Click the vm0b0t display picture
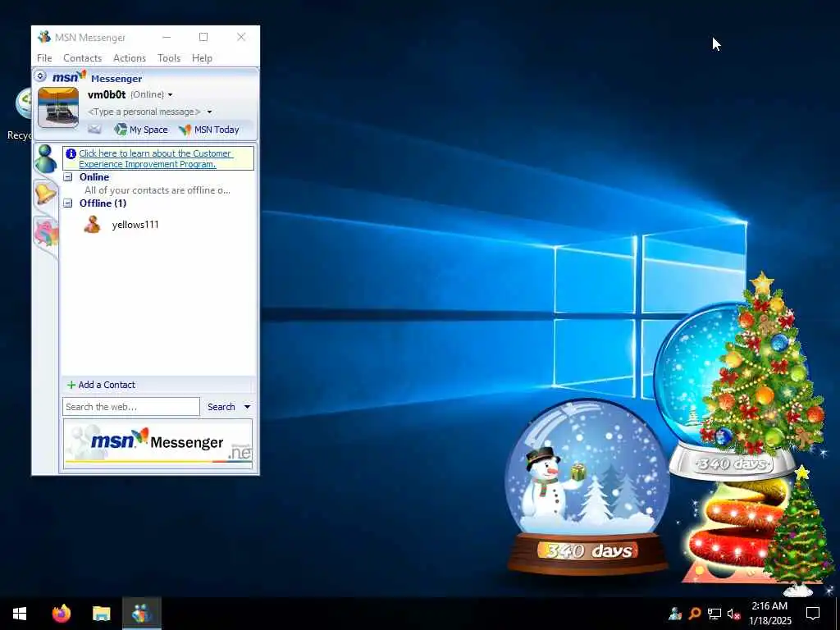 coord(58,107)
